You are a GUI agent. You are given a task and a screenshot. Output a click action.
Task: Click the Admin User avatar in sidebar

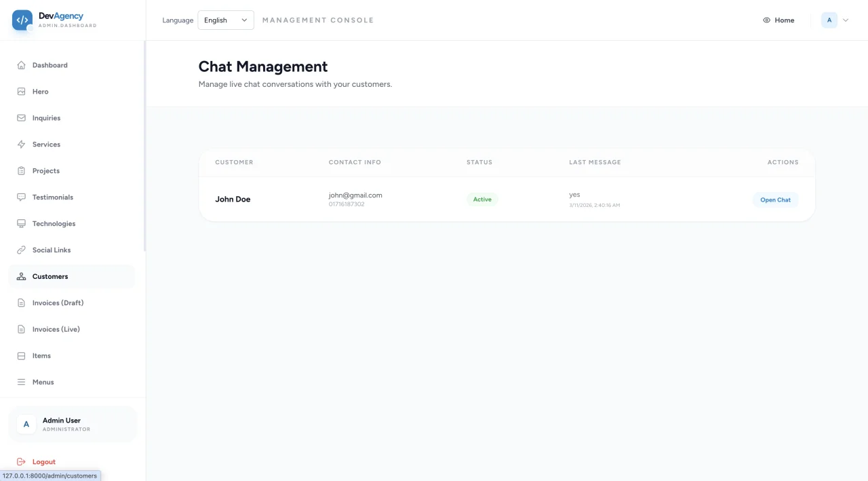26,425
